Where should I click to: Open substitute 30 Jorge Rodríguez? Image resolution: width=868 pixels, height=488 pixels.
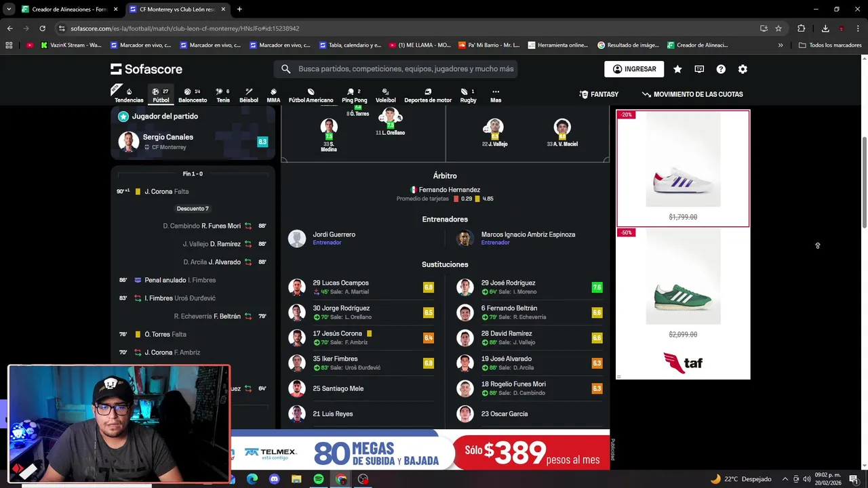(361, 312)
